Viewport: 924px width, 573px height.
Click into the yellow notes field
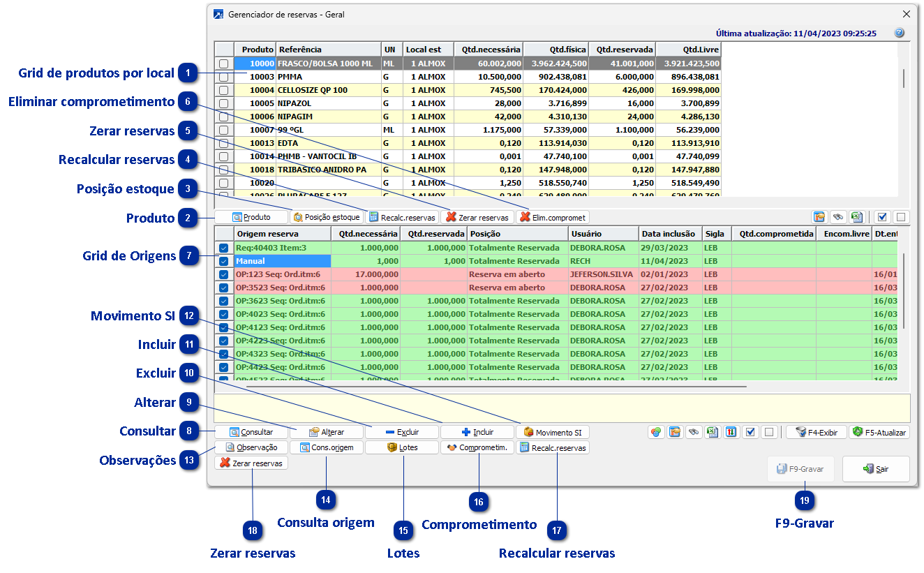[x=562, y=408]
